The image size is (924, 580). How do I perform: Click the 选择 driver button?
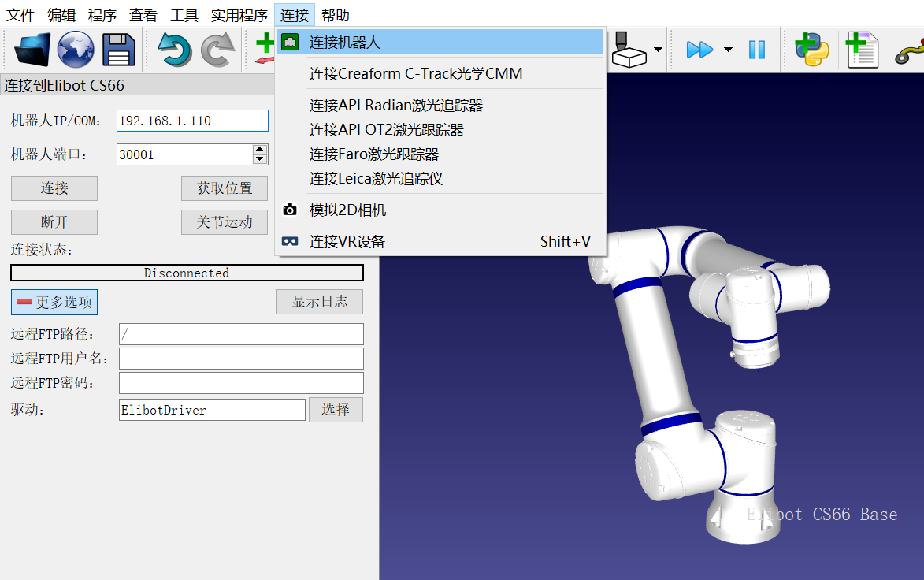336,410
